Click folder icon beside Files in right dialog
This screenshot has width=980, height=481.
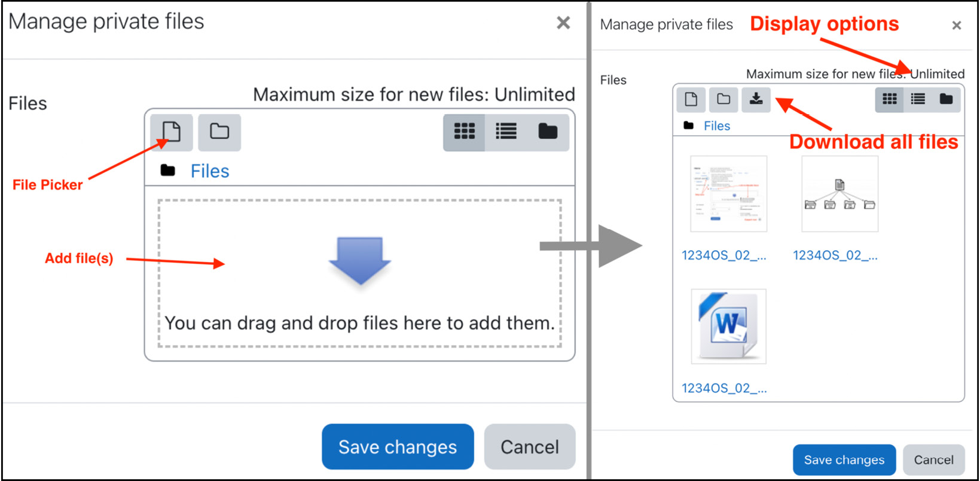pos(689,126)
